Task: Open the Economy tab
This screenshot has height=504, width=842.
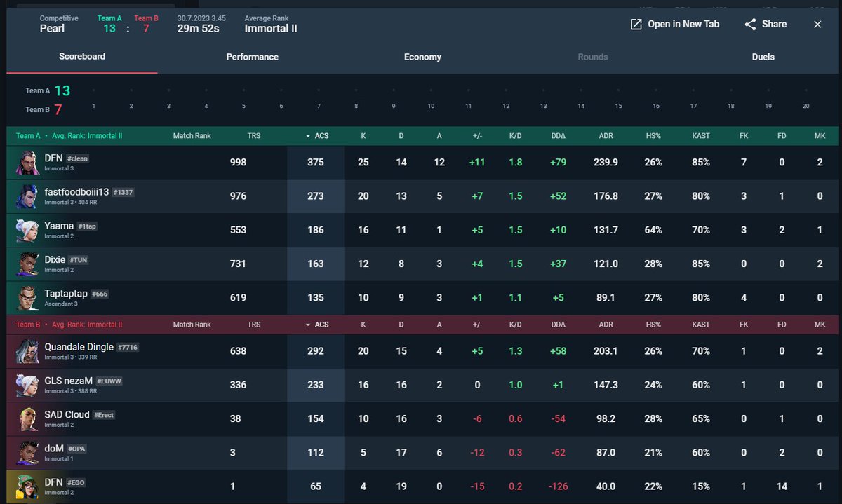Action: [422, 57]
